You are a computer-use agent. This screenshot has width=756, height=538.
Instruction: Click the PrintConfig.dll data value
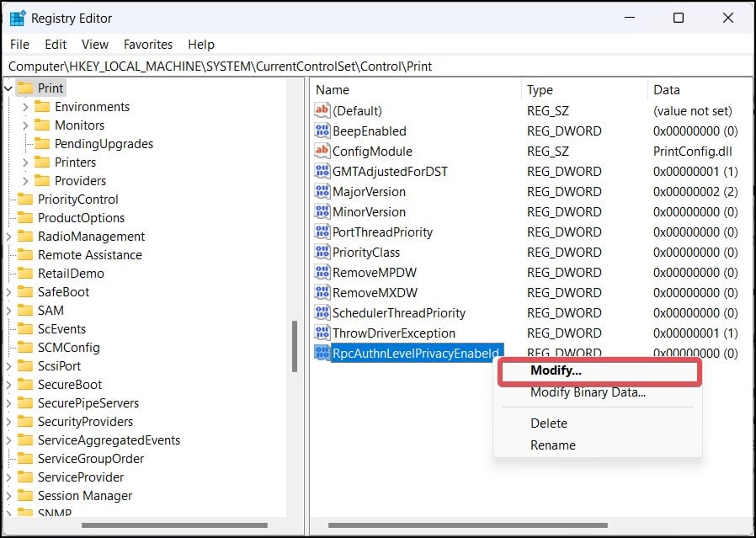[x=692, y=151]
